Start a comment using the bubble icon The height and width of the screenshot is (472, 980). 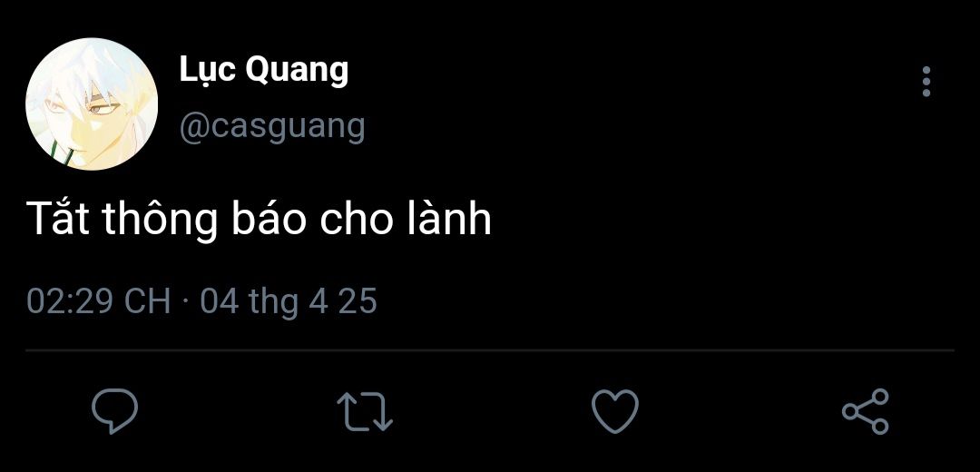(x=114, y=411)
